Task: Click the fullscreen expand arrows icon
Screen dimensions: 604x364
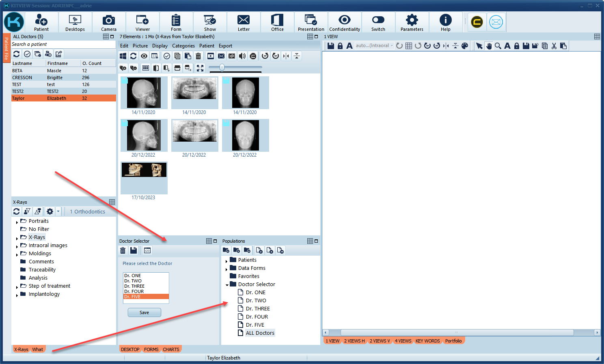Action: [200, 68]
